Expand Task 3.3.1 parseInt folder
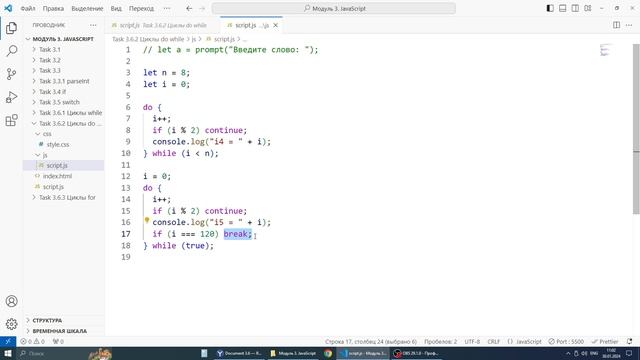Screen dimensions: 640x360 63,81
